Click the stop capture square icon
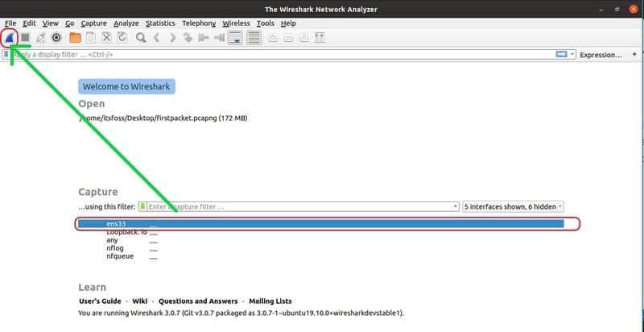This screenshot has width=644, height=332. (26, 37)
